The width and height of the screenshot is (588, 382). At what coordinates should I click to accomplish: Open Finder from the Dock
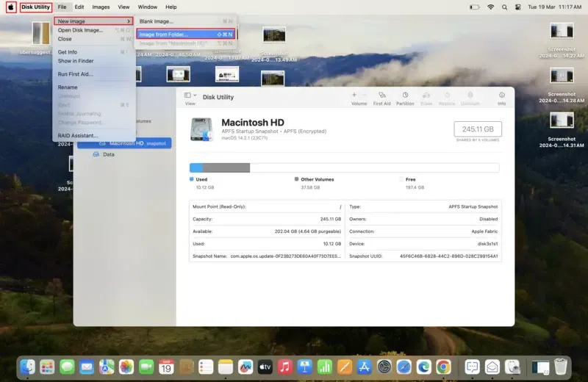[x=28, y=367]
